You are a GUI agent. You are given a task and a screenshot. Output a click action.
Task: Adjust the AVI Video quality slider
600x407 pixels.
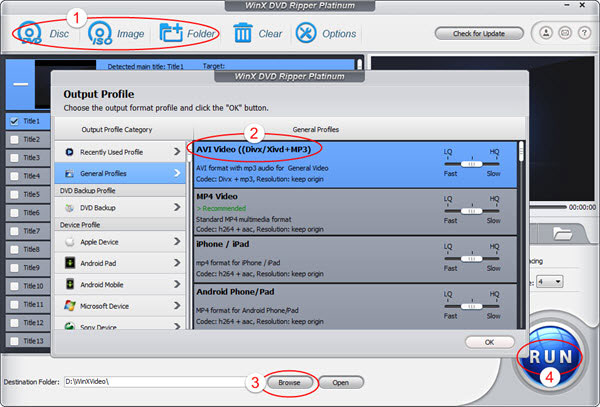tap(471, 164)
